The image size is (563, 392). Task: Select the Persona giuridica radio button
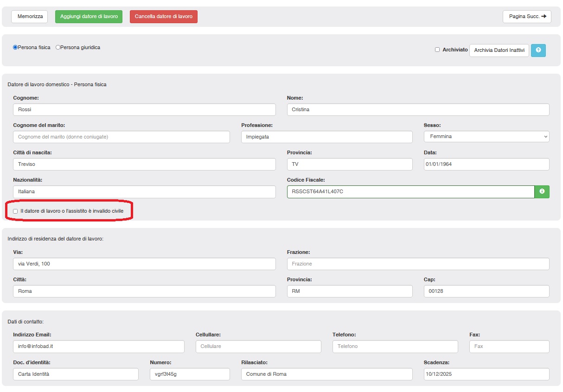pyautogui.click(x=58, y=47)
